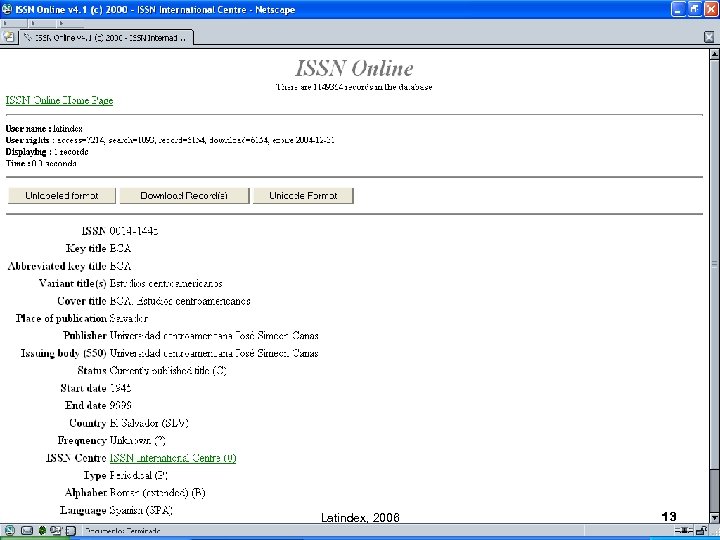Click the Abbreviated key title value ECA

coord(120,266)
